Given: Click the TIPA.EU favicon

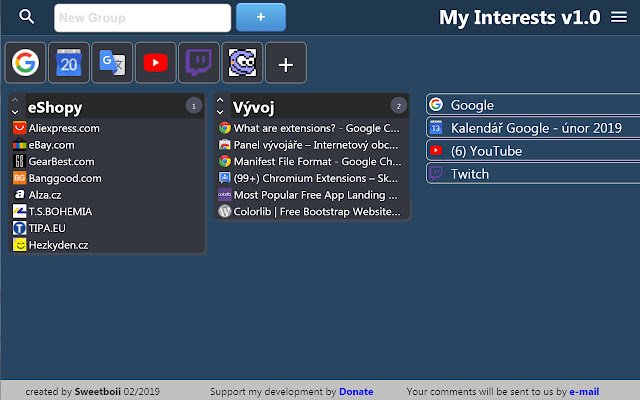Looking at the screenshot, I should pos(19,228).
